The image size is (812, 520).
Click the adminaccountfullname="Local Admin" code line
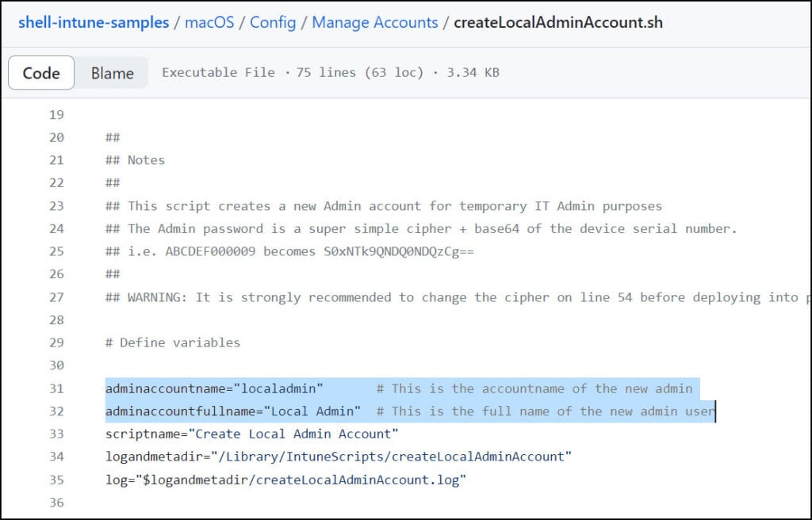tap(233, 411)
